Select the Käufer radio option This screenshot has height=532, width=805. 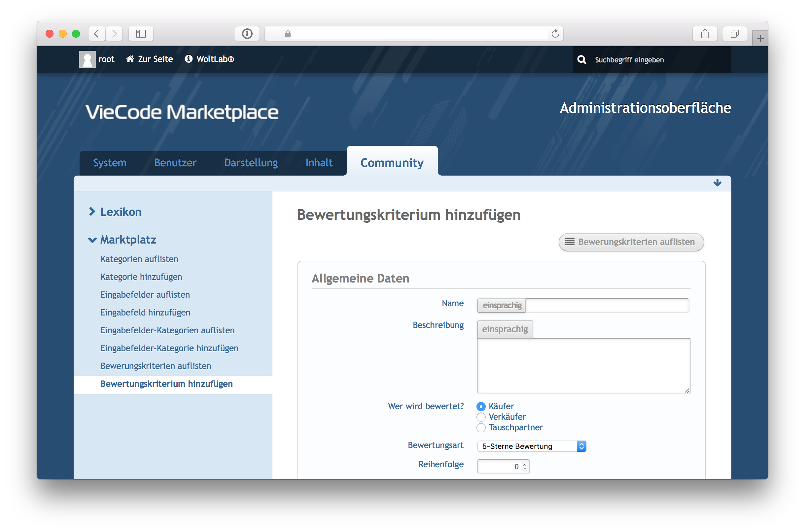coord(481,406)
